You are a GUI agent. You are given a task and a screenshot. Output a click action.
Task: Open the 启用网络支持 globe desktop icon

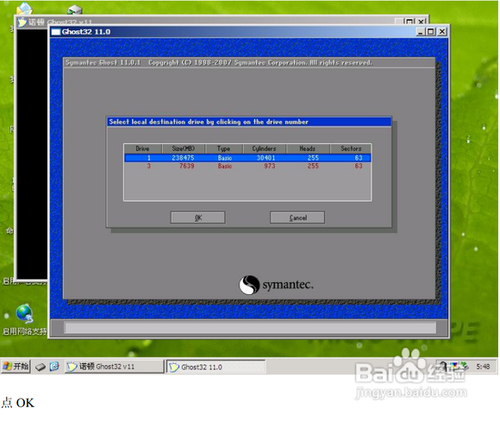[x=24, y=314]
